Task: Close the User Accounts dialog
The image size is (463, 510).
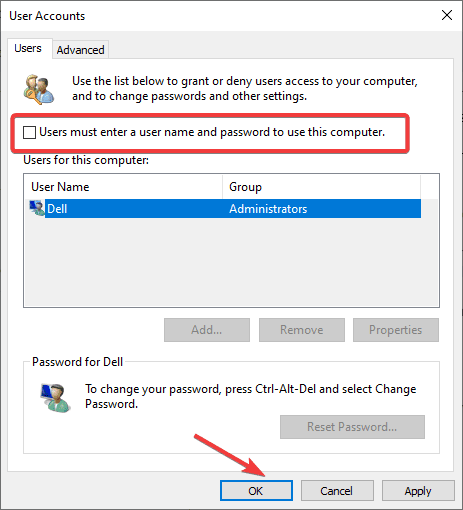Action: (447, 15)
